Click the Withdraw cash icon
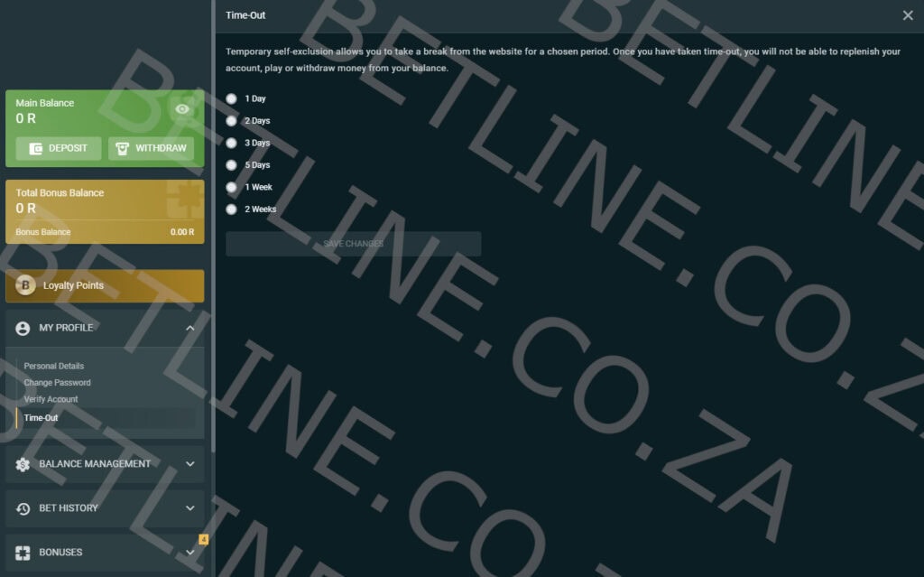Screen dimensions: 924x577 [x=122, y=149]
